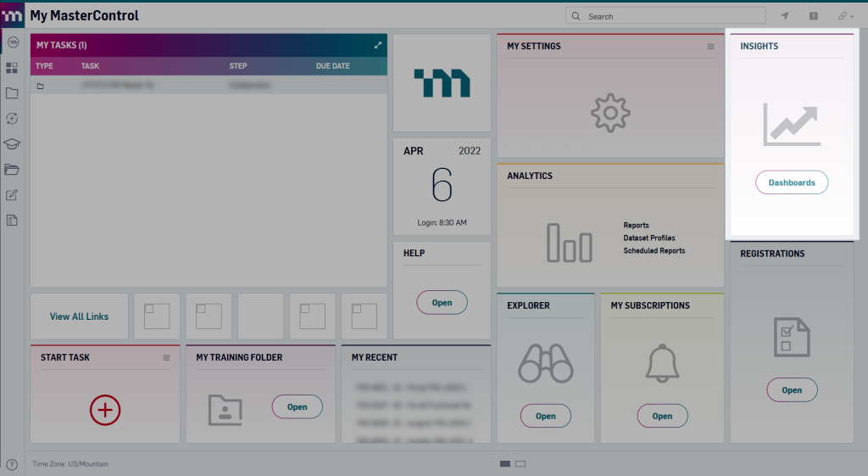This screenshot has width=868, height=476.
Task: Click the bar chart icon in Analytics
Action: click(x=570, y=243)
